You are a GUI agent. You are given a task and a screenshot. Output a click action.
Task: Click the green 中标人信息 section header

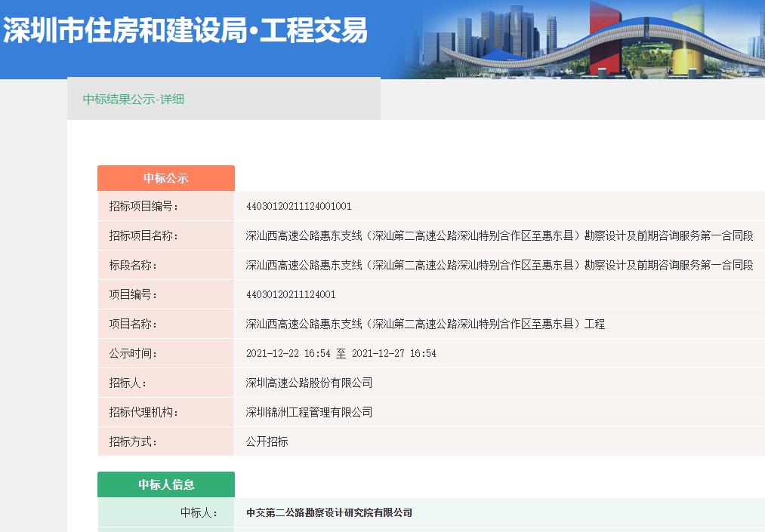(x=166, y=484)
